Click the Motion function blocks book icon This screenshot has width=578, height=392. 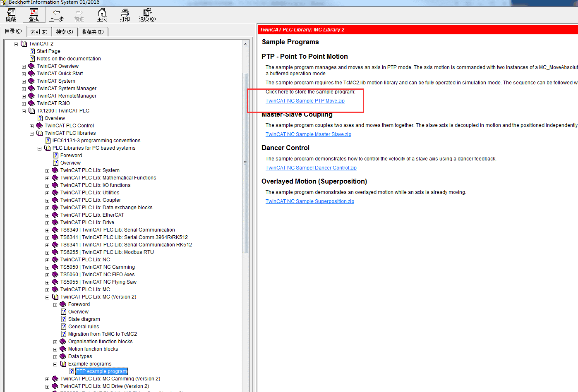click(63, 349)
